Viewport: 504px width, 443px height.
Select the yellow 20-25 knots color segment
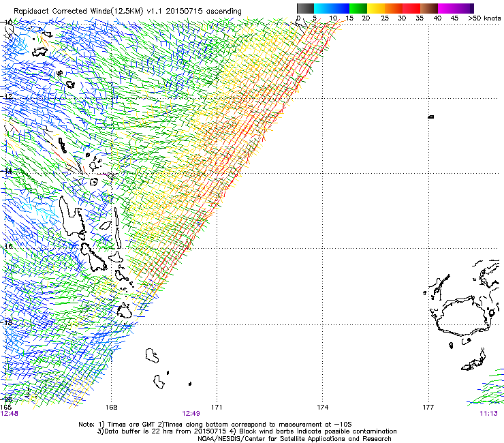tap(376, 8)
